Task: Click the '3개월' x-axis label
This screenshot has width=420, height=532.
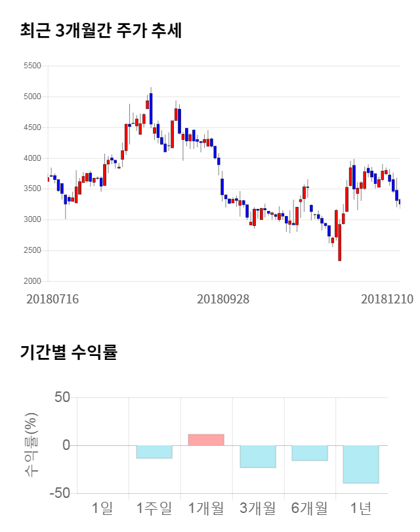Action: pos(258,508)
